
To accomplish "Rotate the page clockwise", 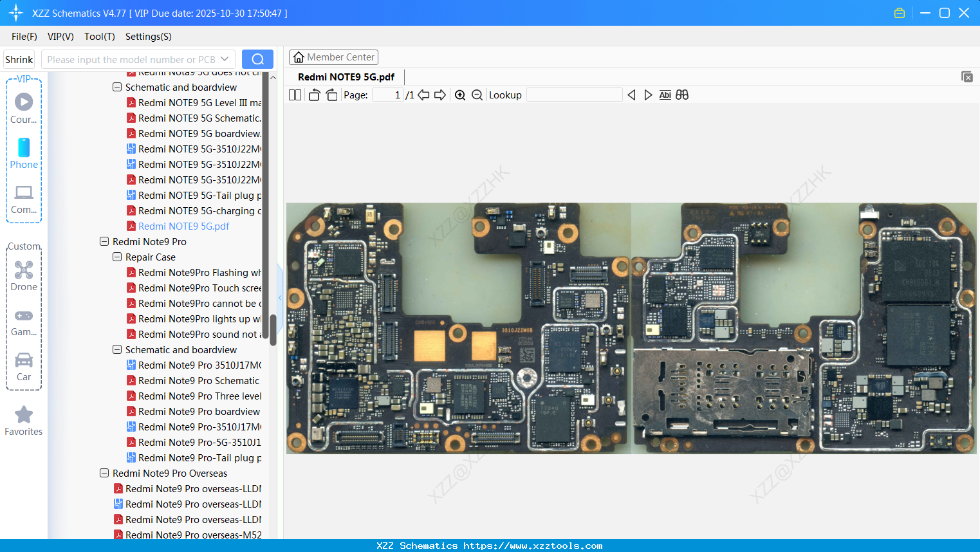I will pos(331,95).
